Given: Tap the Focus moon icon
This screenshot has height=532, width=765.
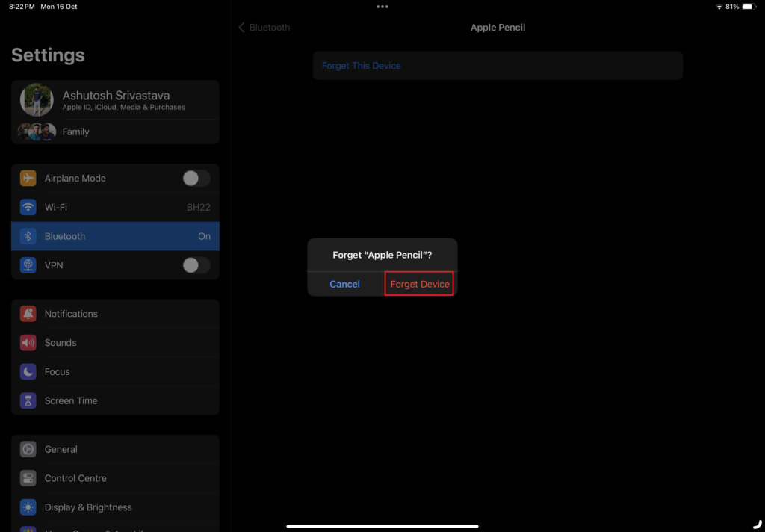Looking at the screenshot, I should (28, 372).
